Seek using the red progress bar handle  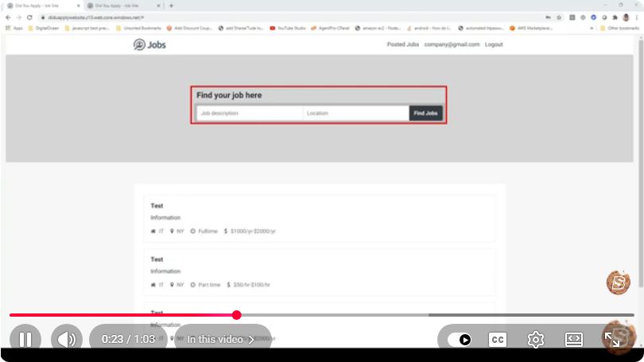[236, 315]
